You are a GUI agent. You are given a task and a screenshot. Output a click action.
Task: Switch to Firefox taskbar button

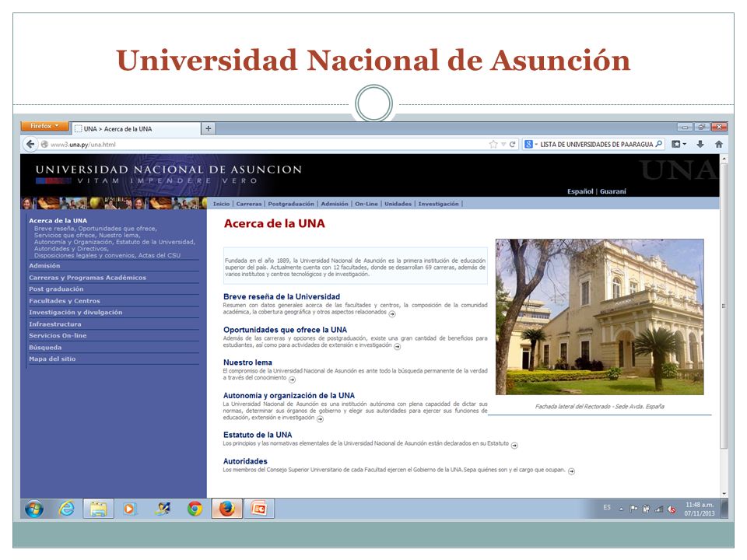[x=226, y=509]
